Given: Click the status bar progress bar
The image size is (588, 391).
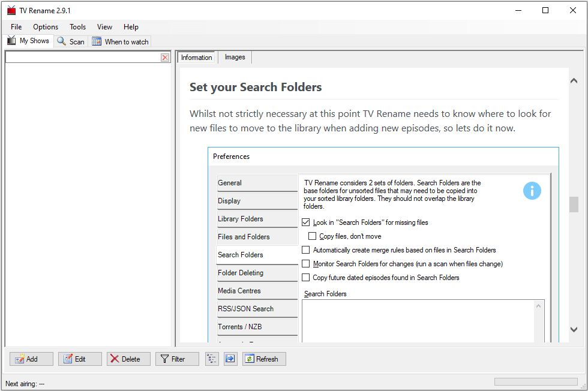Looking at the screenshot, I should pos(536,381).
